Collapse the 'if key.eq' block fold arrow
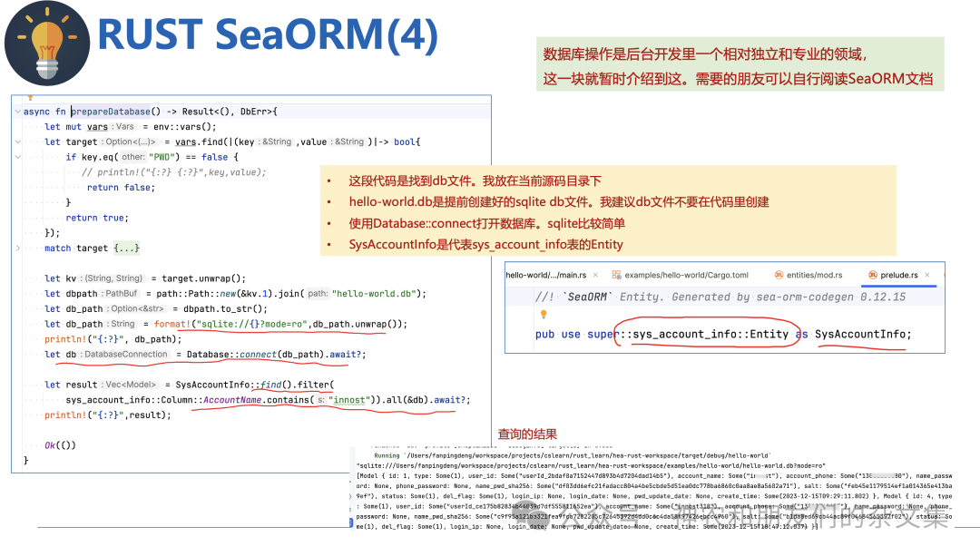The image size is (980, 556). (x=17, y=157)
